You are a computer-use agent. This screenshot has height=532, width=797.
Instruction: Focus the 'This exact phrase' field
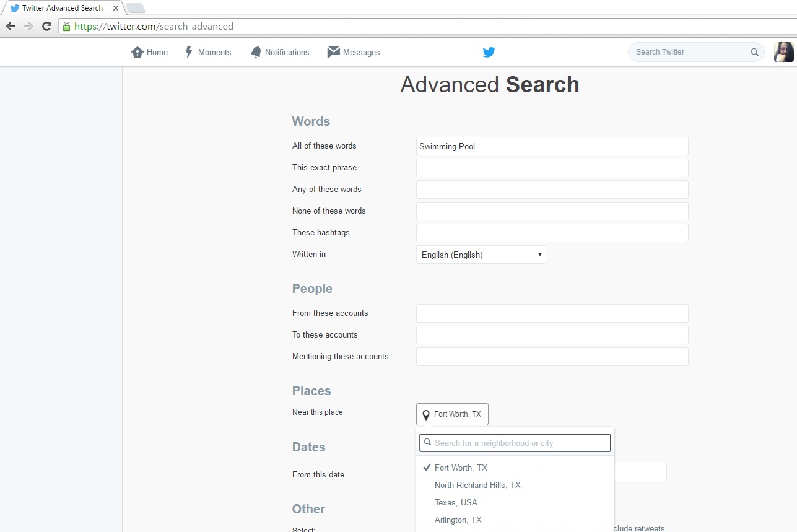click(552, 168)
